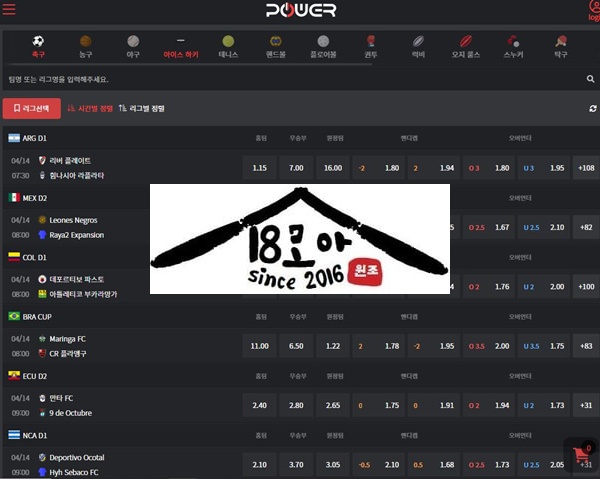
Task: Pick draw odds 3.70 in NCA D1 match
Action: click(x=296, y=464)
